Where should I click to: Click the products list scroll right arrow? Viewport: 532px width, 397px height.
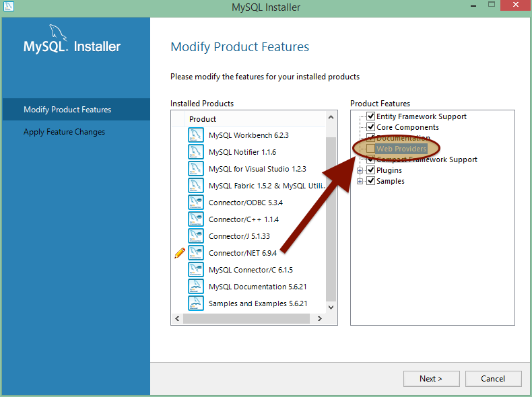(320, 319)
